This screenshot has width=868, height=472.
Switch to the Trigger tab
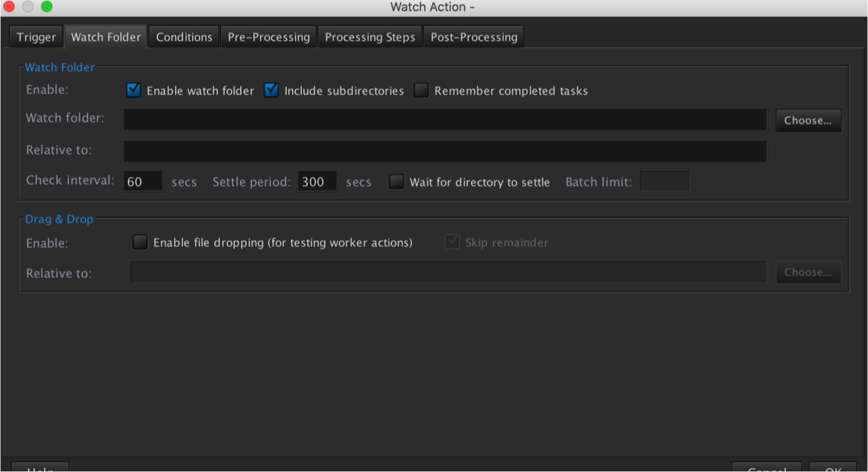click(36, 37)
